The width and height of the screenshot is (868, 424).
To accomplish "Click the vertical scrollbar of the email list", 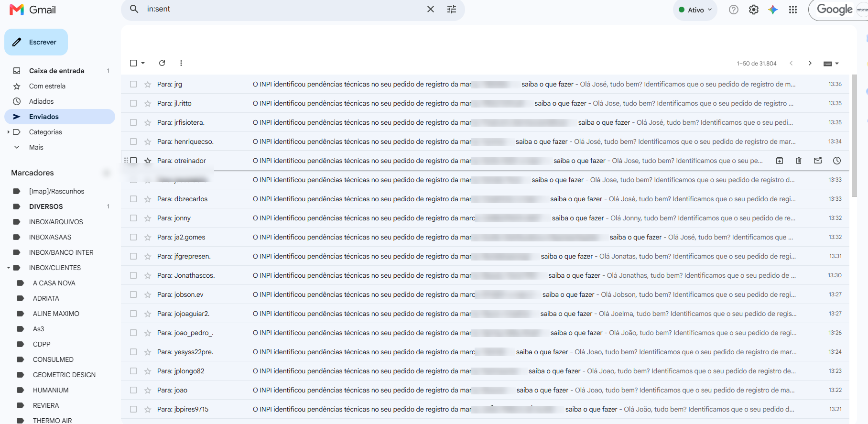I will click(x=854, y=135).
